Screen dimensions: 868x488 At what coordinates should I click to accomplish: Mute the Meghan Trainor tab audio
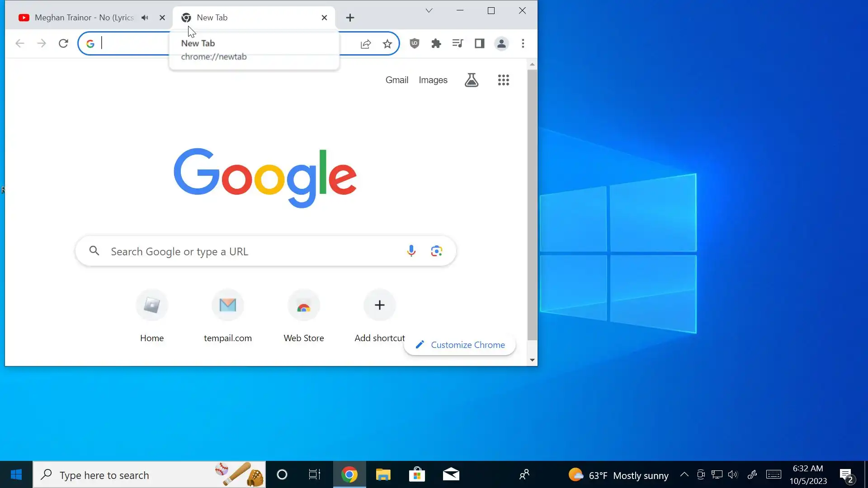(x=145, y=18)
